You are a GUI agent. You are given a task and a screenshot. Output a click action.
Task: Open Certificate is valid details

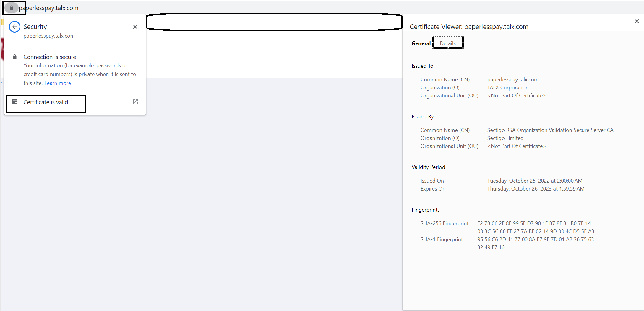[x=75, y=102]
